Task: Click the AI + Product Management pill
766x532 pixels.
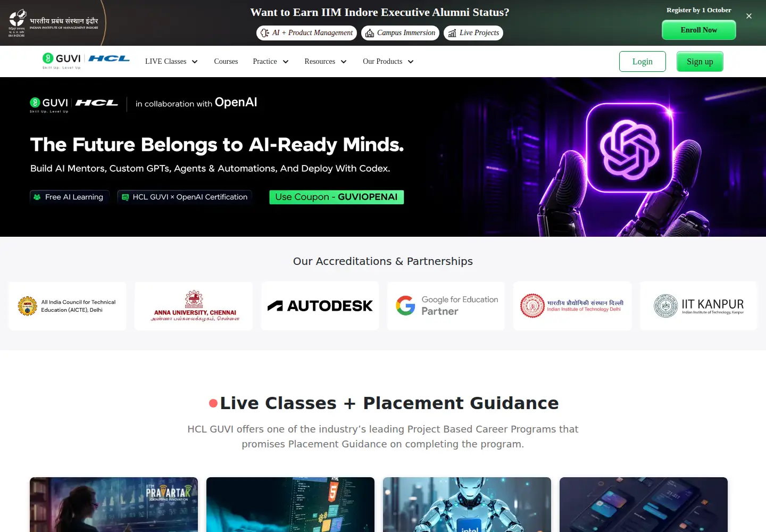Action: (x=306, y=33)
